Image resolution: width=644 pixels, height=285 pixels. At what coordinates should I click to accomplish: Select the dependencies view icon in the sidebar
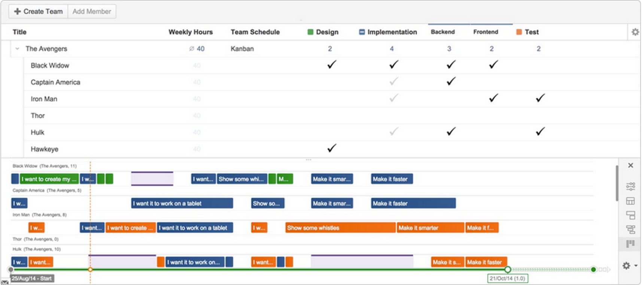(631, 215)
